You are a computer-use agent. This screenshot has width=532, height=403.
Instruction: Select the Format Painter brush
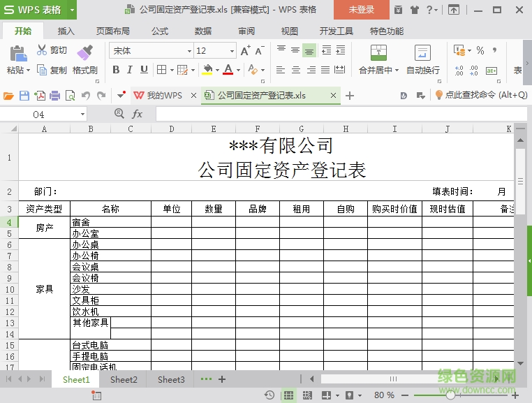[x=84, y=52]
